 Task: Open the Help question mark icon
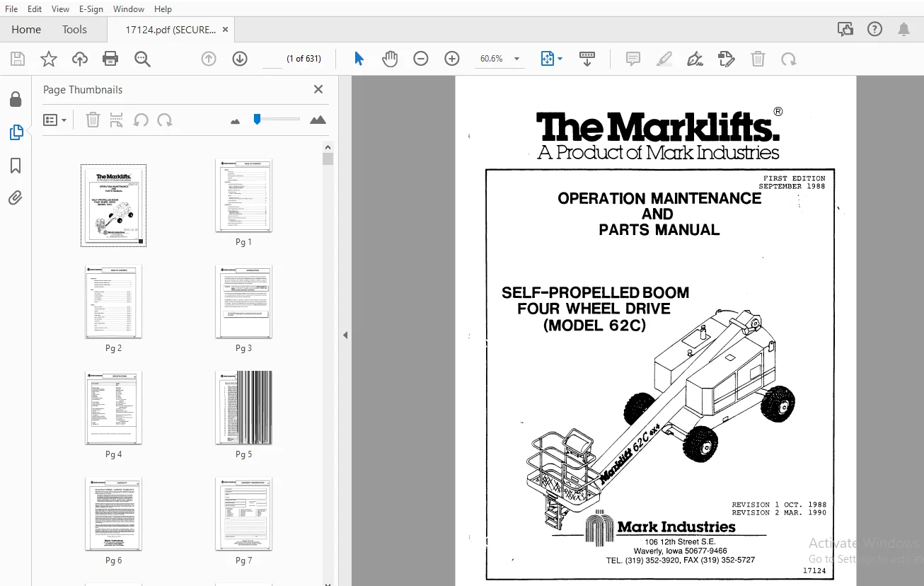click(x=874, y=29)
